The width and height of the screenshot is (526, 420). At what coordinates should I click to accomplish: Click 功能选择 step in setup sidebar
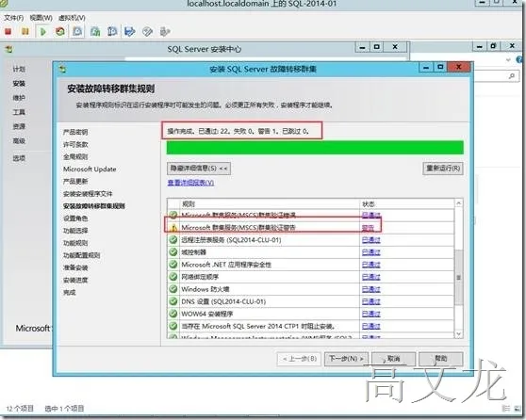click(x=75, y=231)
